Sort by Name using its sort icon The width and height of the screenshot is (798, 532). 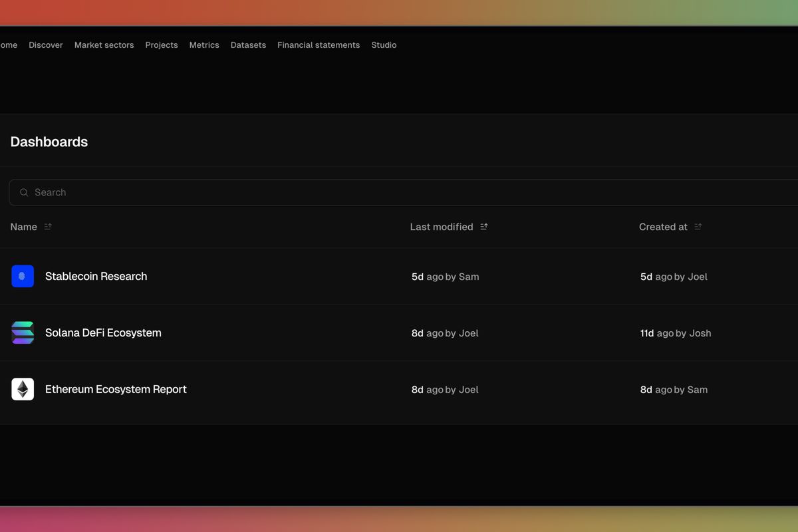click(48, 227)
